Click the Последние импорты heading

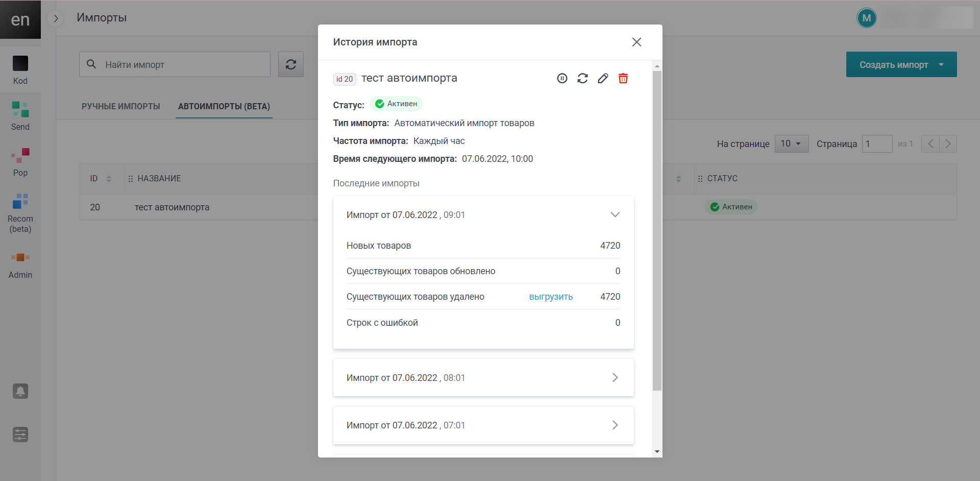(376, 183)
